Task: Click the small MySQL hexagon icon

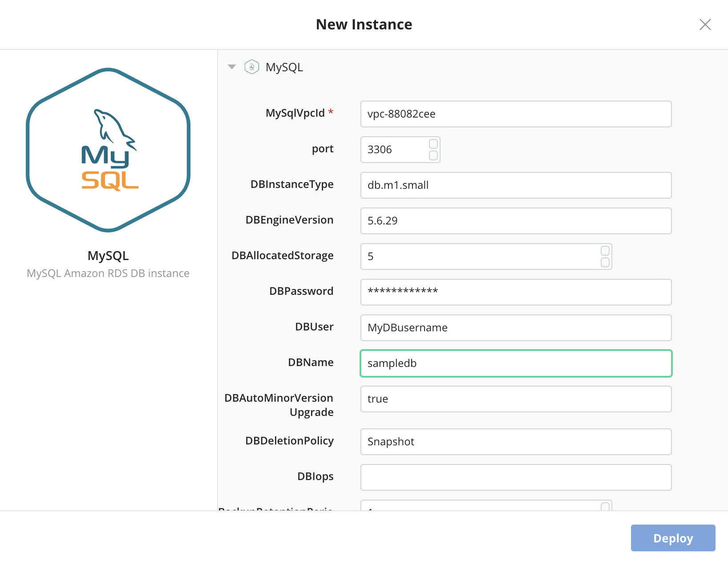Action: [252, 67]
